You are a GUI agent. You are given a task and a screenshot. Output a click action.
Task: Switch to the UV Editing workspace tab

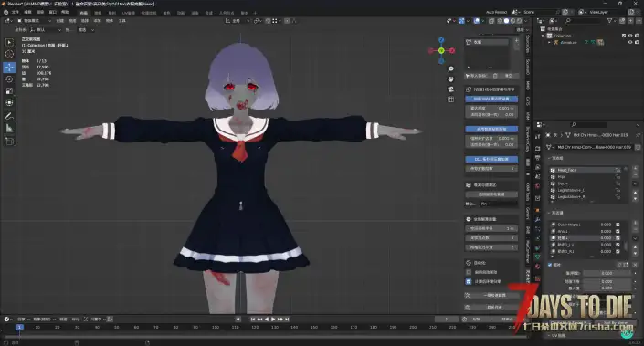128,13
